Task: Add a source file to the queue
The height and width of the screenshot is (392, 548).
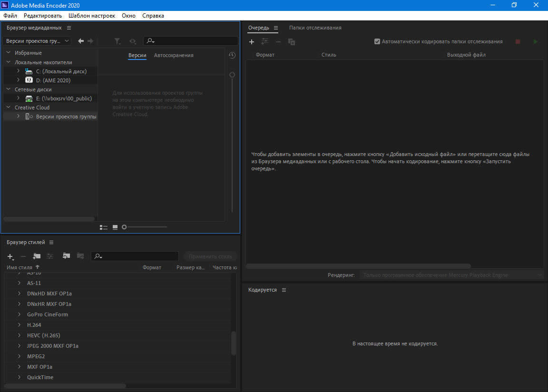Action: coord(251,42)
